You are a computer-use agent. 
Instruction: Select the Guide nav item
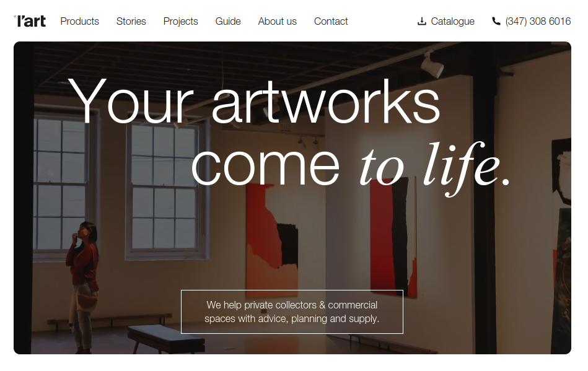click(228, 21)
